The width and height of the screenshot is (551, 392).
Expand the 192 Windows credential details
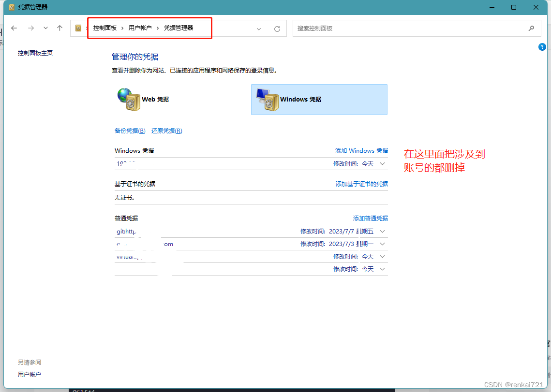click(x=382, y=164)
